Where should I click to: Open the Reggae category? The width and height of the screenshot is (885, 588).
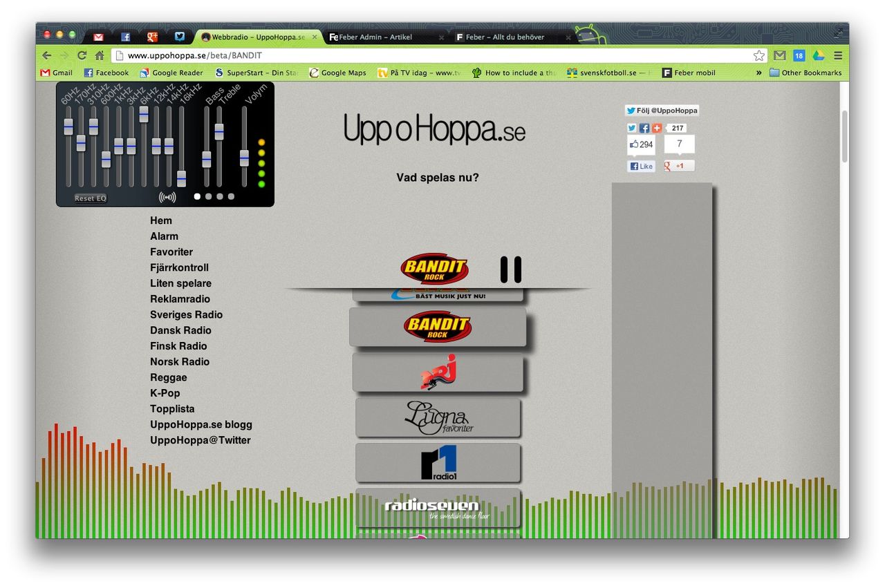coord(169,377)
